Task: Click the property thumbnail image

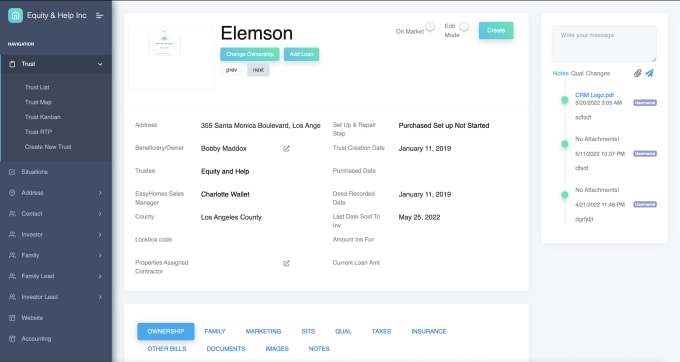Action: click(x=164, y=44)
